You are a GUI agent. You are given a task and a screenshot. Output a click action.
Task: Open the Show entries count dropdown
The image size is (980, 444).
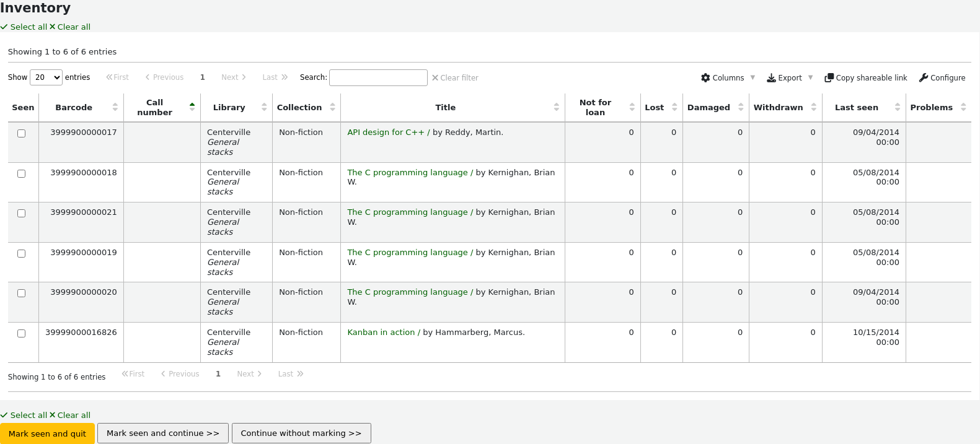(46, 77)
